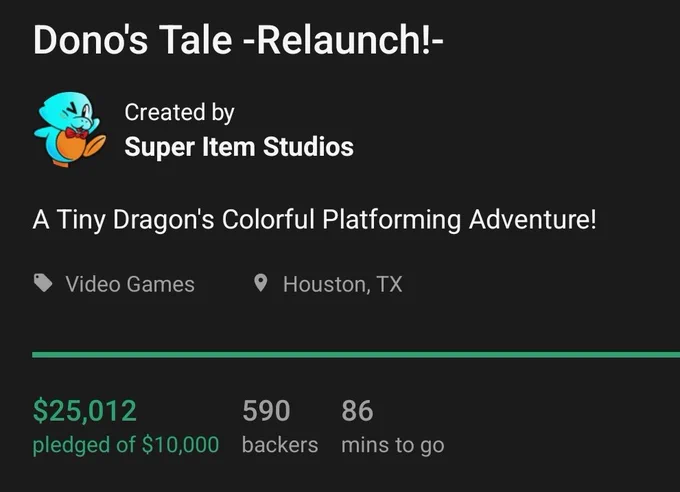Click the dragon's red bow tie
The height and width of the screenshot is (492, 680).
tap(76, 133)
